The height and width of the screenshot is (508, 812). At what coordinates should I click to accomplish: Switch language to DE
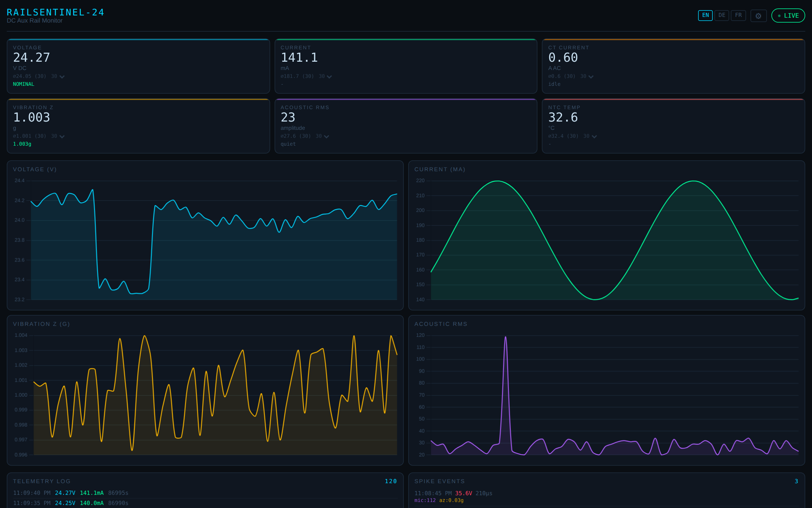(722, 15)
